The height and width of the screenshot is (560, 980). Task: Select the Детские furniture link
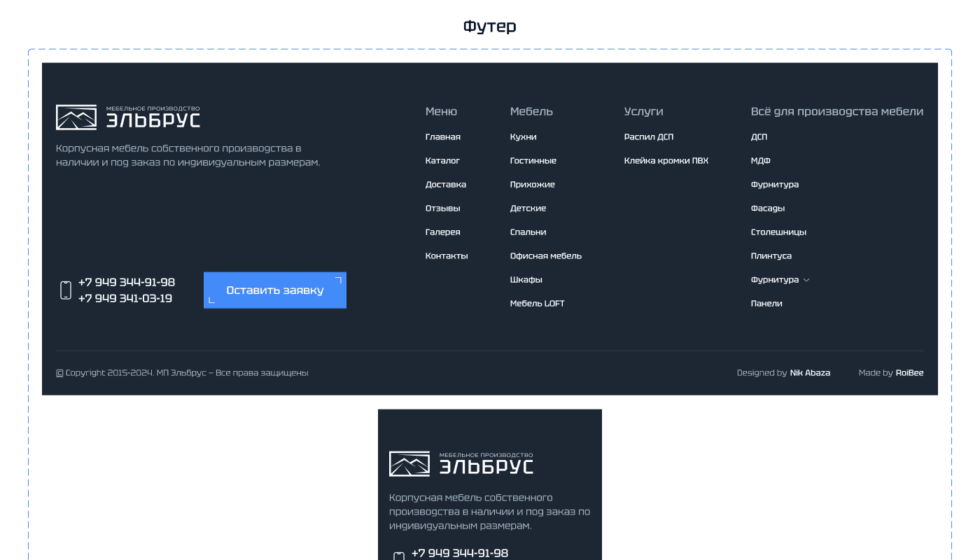528,209
